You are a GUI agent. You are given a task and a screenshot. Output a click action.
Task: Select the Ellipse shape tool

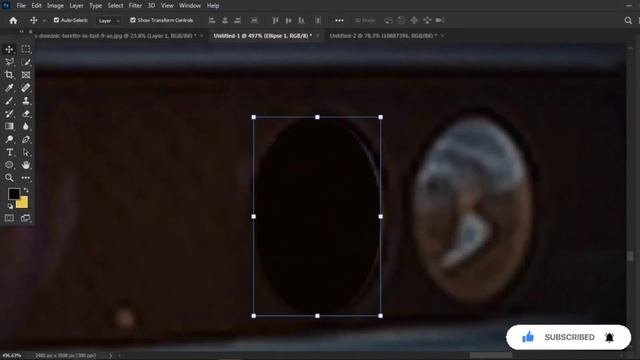click(x=9, y=165)
